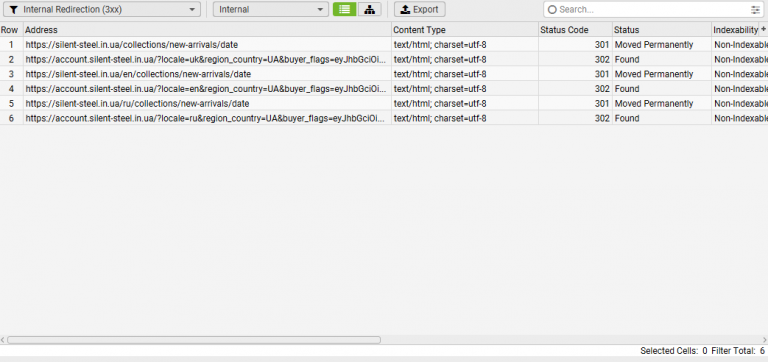This screenshot has width=768, height=362.
Task: Switch to list view mode
Action: point(344,9)
